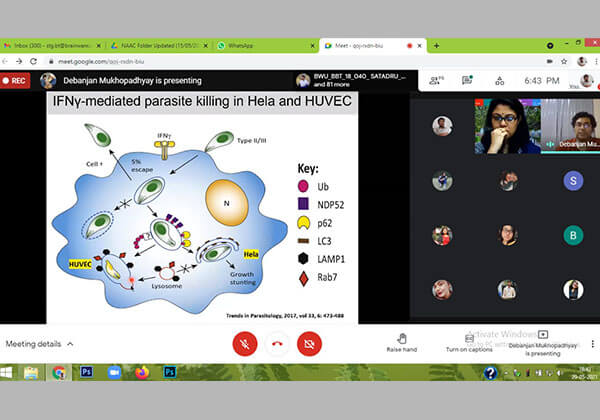The width and height of the screenshot is (600, 420).
Task: Show the participants list
Action: click(x=435, y=80)
